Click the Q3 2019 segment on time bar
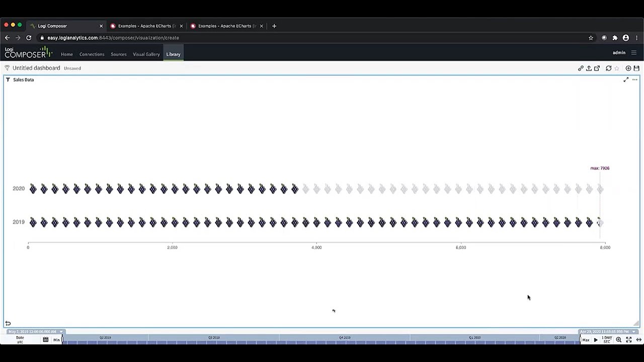The image size is (644, 362). [214, 338]
